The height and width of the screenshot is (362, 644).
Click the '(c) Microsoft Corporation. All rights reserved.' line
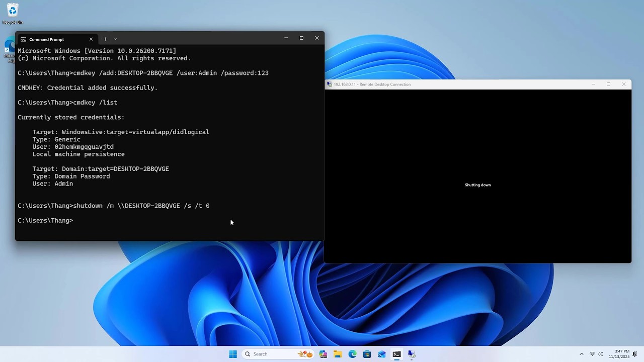pyautogui.click(x=104, y=58)
